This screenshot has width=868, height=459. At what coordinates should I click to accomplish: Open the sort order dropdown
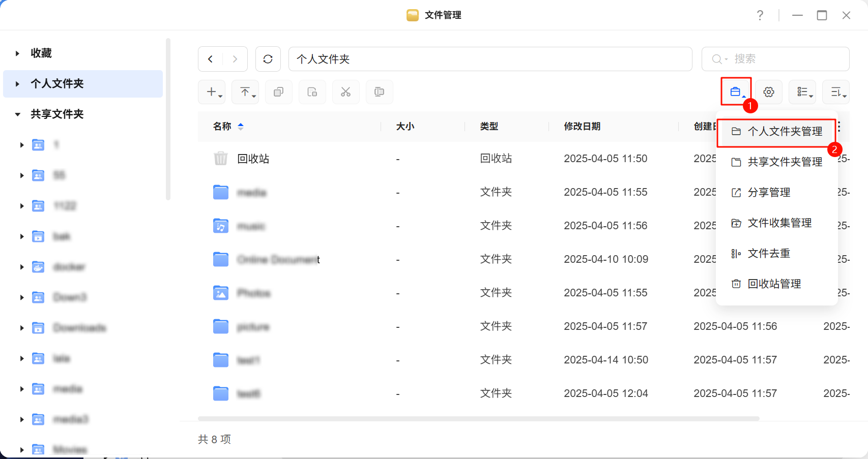tap(837, 92)
